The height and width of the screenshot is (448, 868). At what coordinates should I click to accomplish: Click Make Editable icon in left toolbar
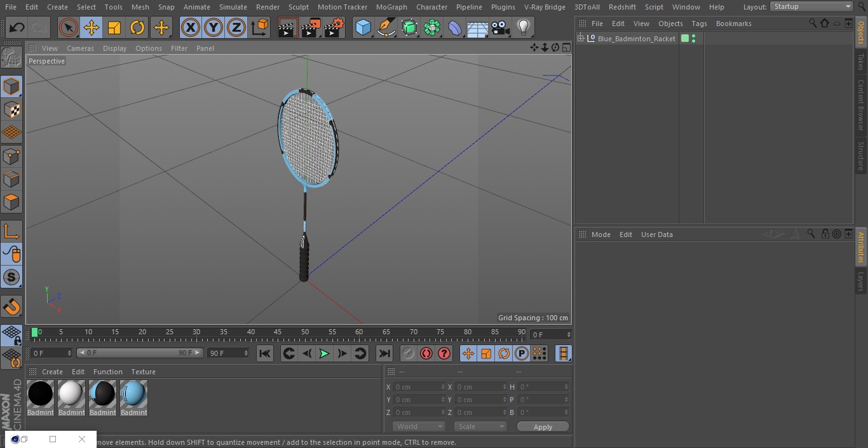coord(11,58)
